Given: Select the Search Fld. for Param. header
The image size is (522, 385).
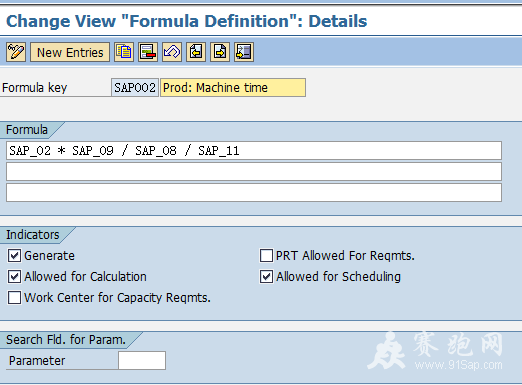Looking at the screenshot, I should (x=66, y=340).
